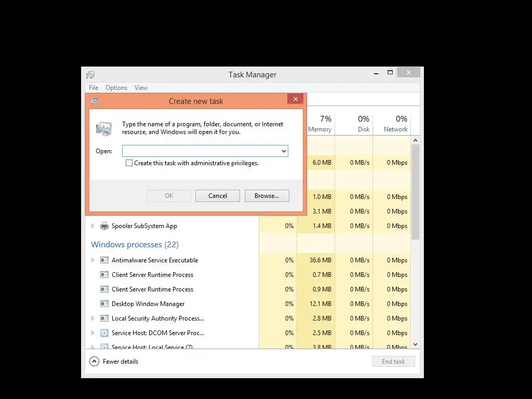532x399 pixels.
Task: Expand the Spooler SubSystem App entry
Action: (92, 226)
